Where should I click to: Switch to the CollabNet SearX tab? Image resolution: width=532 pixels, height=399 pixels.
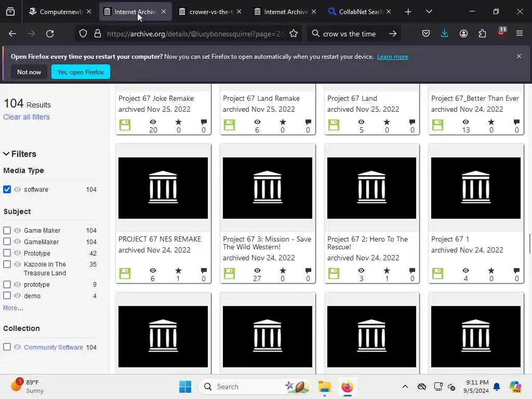(360, 12)
